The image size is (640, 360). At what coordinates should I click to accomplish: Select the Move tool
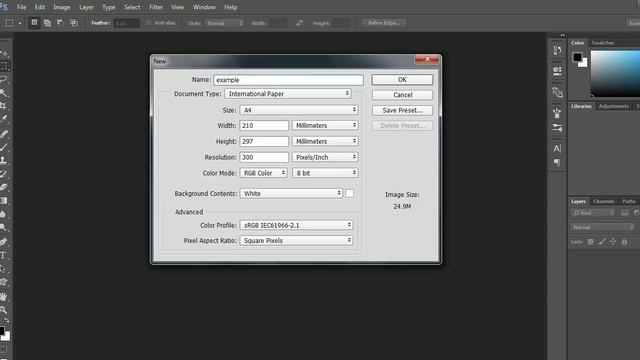[4, 53]
